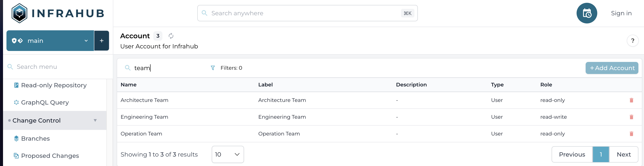Click the Add Account button

(x=611, y=68)
